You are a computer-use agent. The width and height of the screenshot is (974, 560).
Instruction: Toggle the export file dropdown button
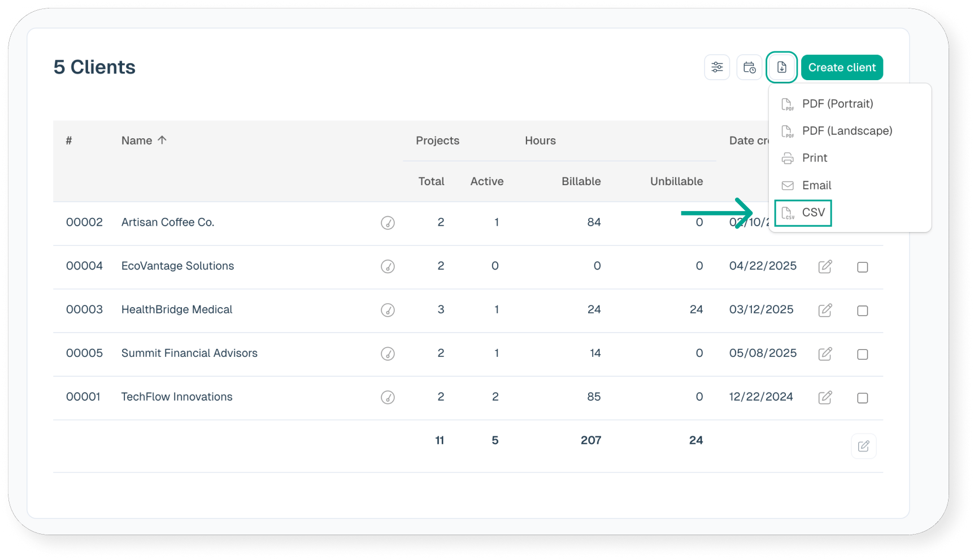[781, 68]
